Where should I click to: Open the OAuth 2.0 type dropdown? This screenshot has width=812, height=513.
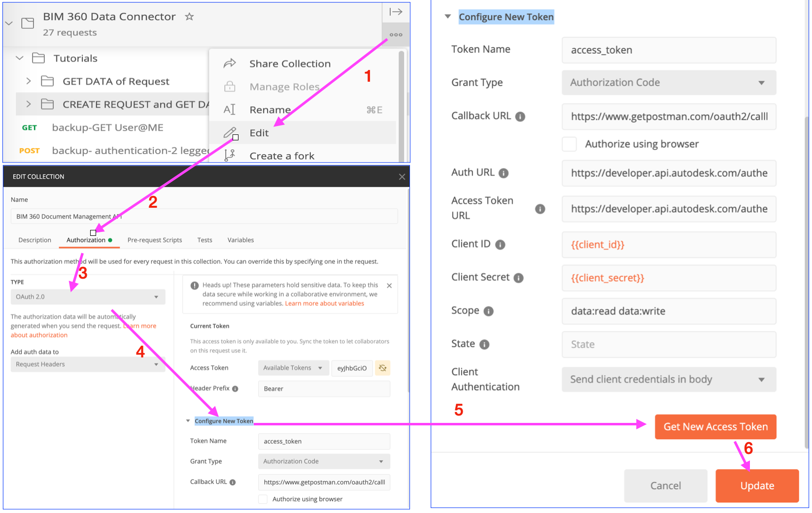[x=88, y=297]
